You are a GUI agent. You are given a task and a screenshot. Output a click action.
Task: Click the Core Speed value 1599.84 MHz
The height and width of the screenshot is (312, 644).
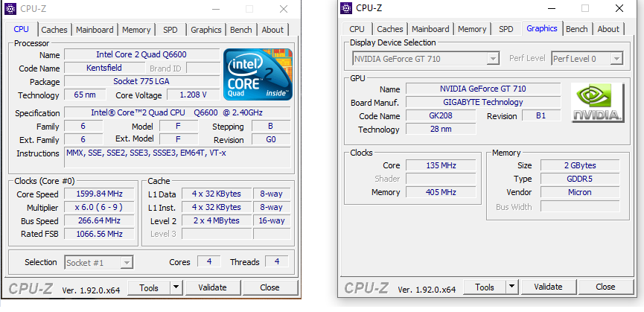(x=99, y=194)
